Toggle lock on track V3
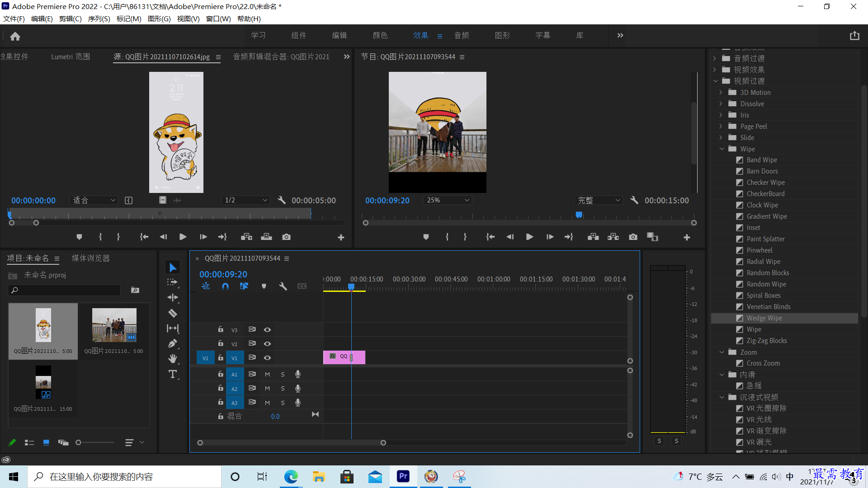Screen dimensions: 868x488 tap(221, 329)
